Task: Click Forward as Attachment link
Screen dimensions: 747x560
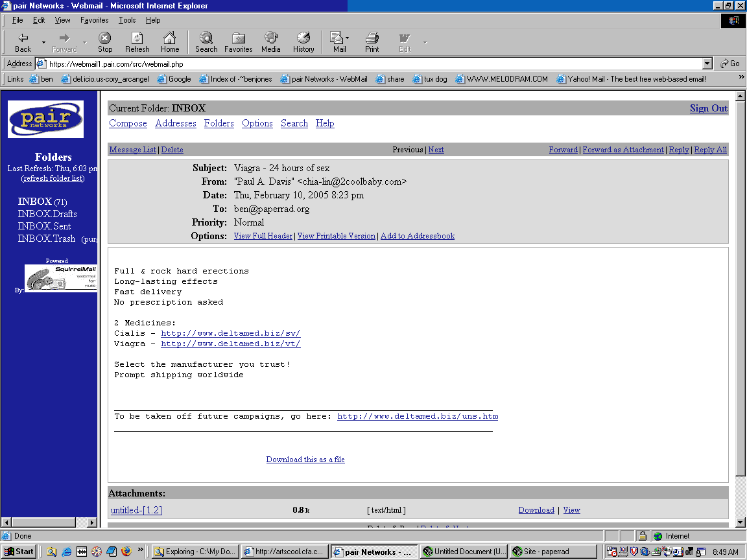Action: 623,150
